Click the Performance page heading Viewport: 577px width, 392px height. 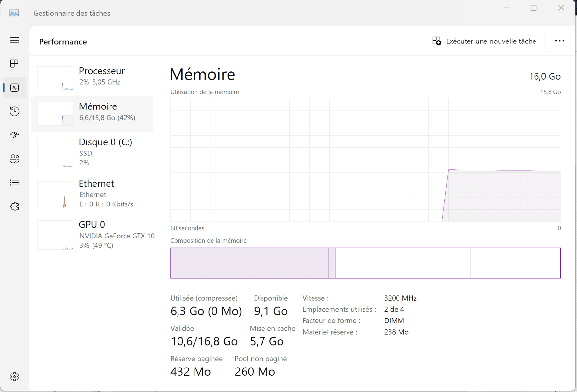(x=63, y=42)
